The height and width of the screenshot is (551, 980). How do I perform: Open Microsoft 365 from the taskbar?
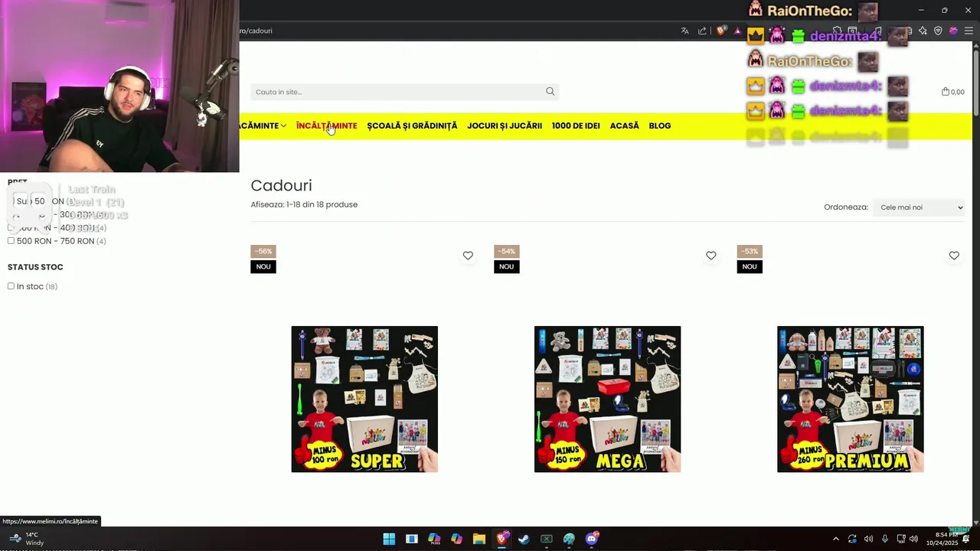click(434, 539)
